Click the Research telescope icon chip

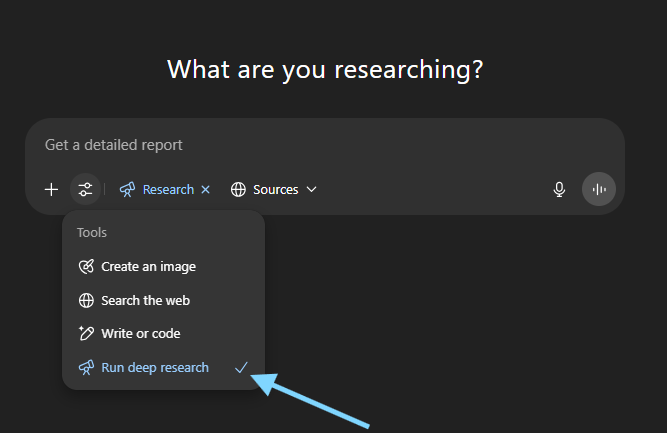tap(127, 190)
